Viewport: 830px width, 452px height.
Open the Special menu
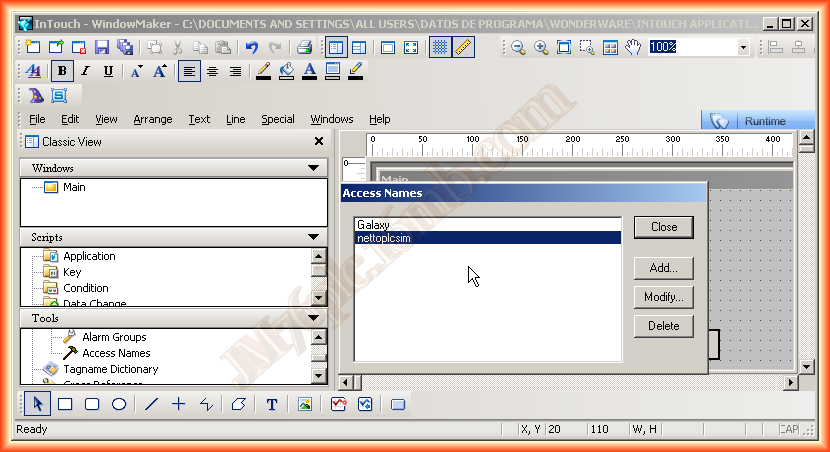click(x=278, y=119)
